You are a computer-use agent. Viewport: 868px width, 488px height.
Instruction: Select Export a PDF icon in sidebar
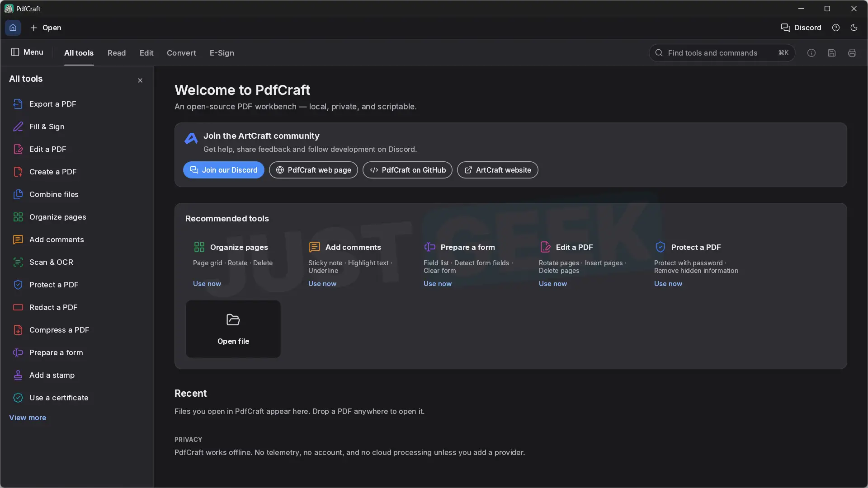18,104
